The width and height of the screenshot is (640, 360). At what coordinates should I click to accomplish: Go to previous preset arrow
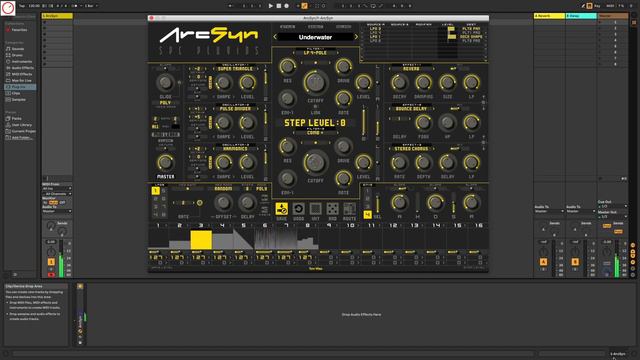point(275,37)
